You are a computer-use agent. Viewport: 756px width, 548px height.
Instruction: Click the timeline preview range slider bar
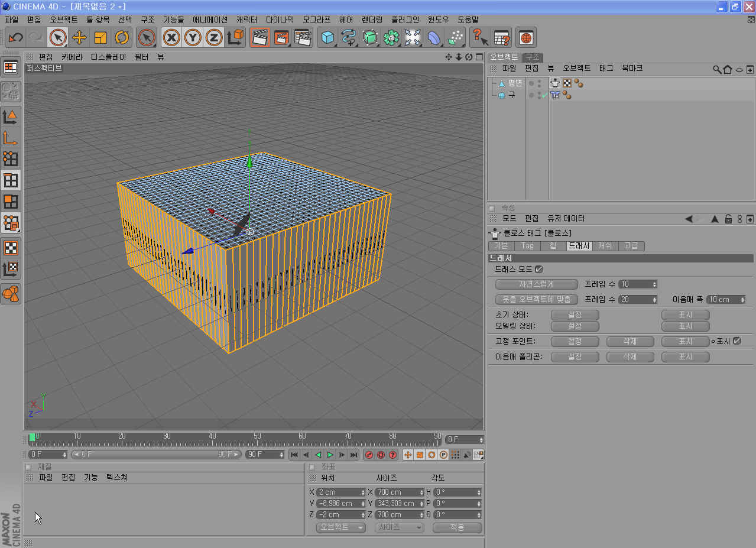[x=156, y=455]
